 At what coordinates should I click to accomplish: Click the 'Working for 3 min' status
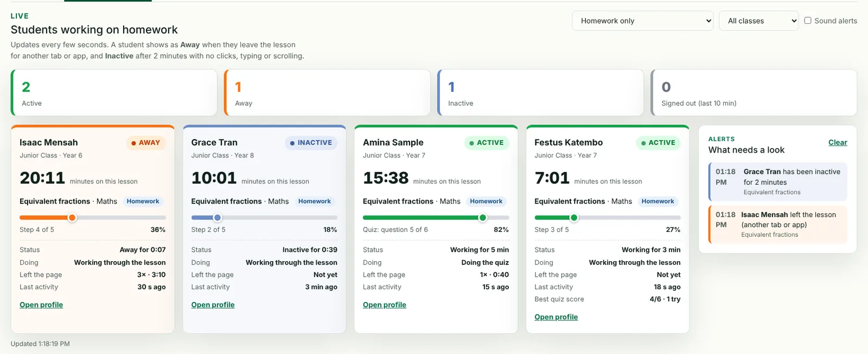(651, 250)
